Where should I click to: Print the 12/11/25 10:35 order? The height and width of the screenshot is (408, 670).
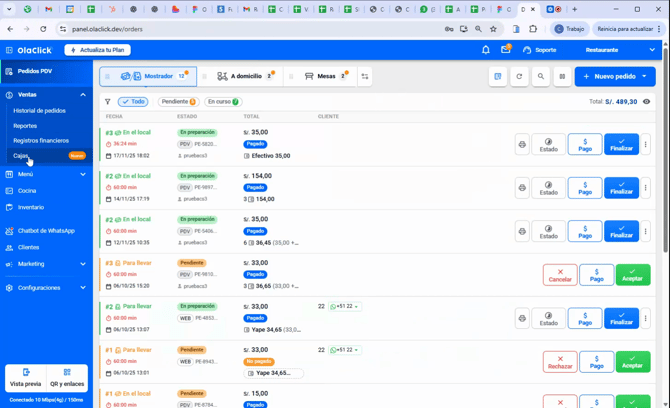coord(522,232)
